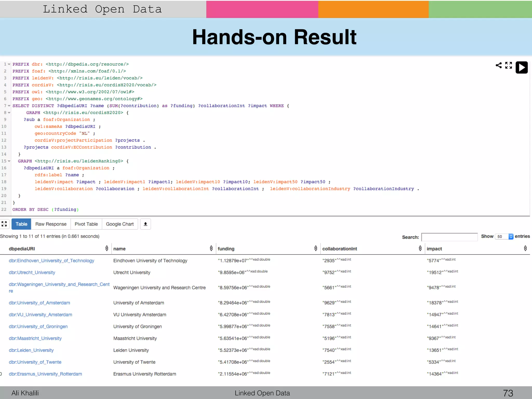This screenshot has height=399, width=532.
Task: Collapse the GRAPH block at line 8
Action: click(x=9, y=113)
